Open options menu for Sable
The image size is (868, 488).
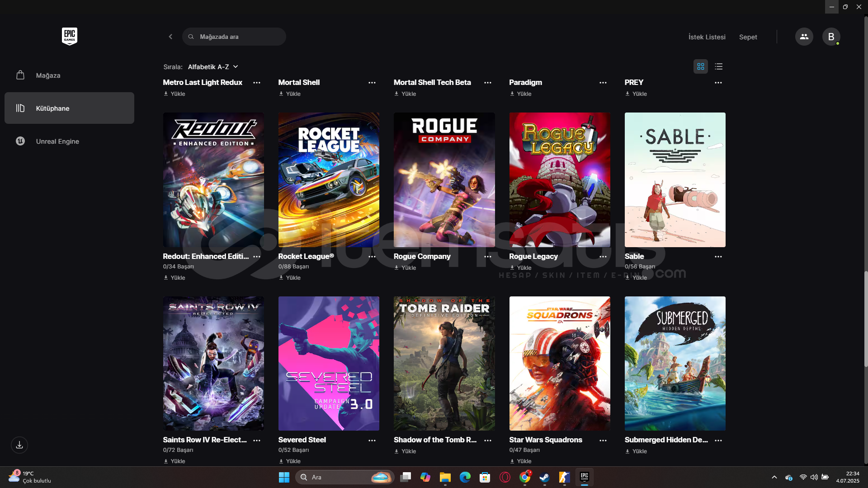(718, 257)
